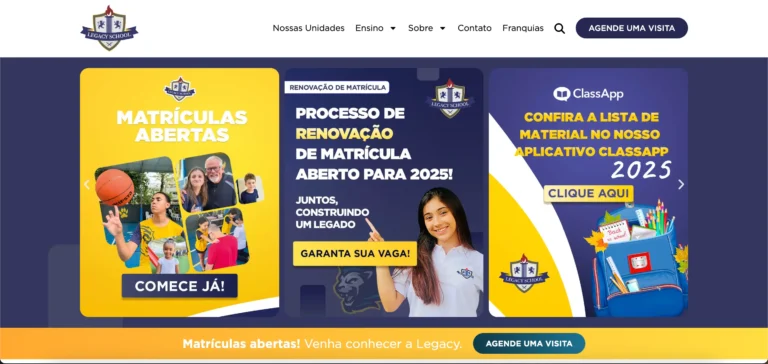Click Legacy School crest on renovation banner
The width and height of the screenshot is (768, 364).
pos(450,98)
